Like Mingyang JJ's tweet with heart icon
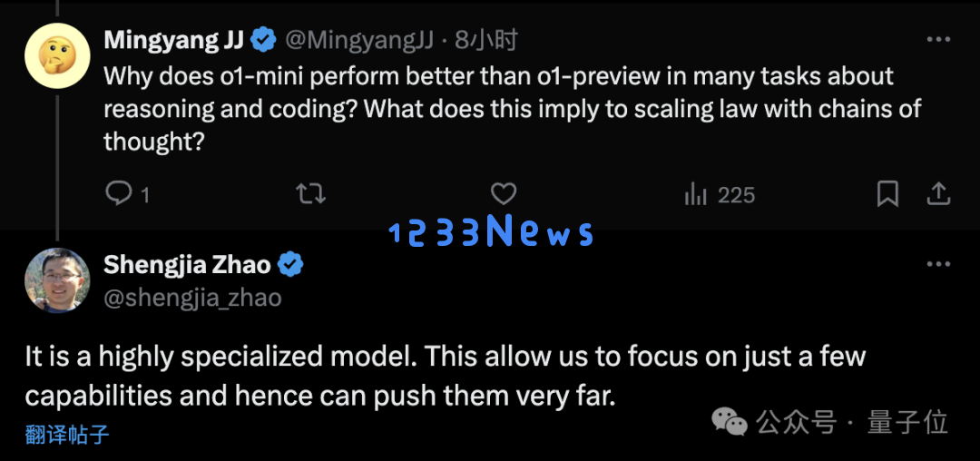The width and height of the screenshot is (980, 461). tap(503, 194)
